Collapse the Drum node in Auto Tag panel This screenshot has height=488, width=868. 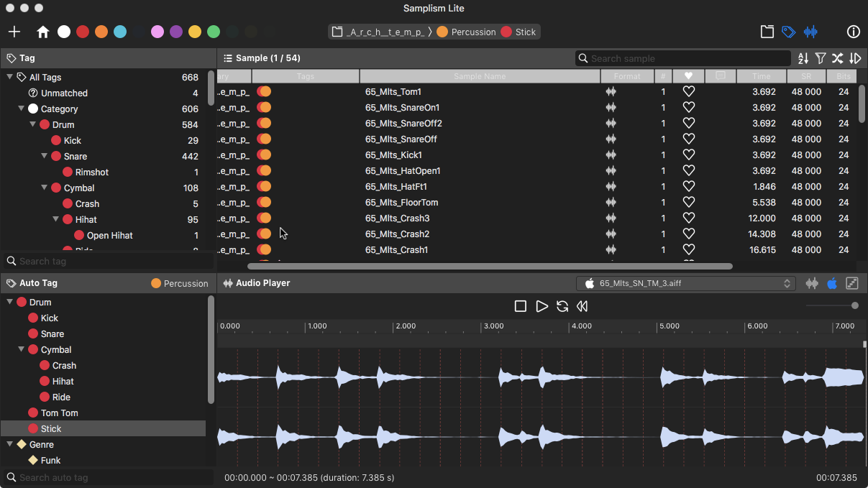pos(9,302)
